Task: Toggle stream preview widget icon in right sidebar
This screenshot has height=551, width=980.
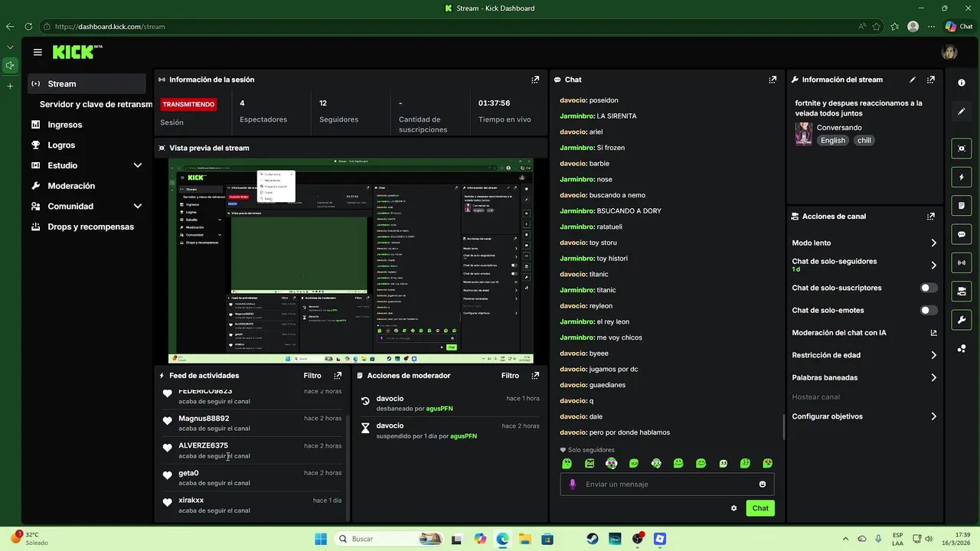Action: point(962,148)
